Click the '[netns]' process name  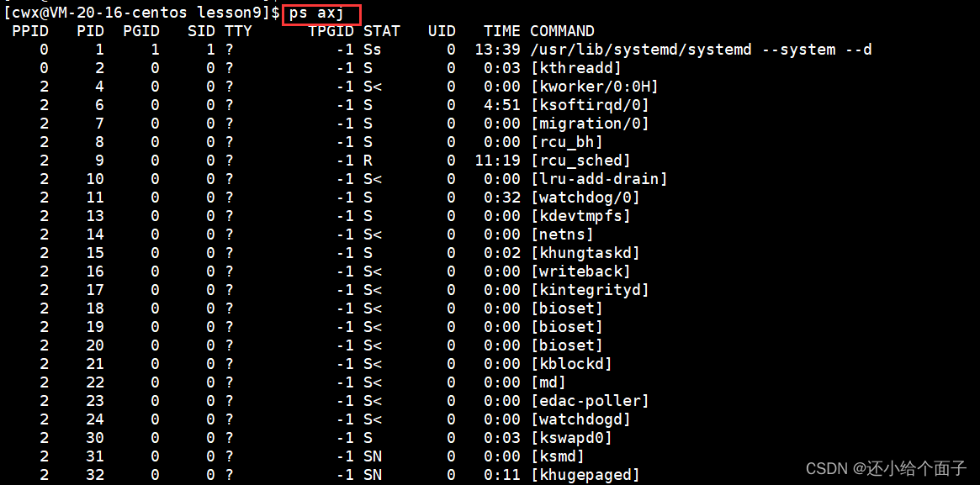click(562, 235)
